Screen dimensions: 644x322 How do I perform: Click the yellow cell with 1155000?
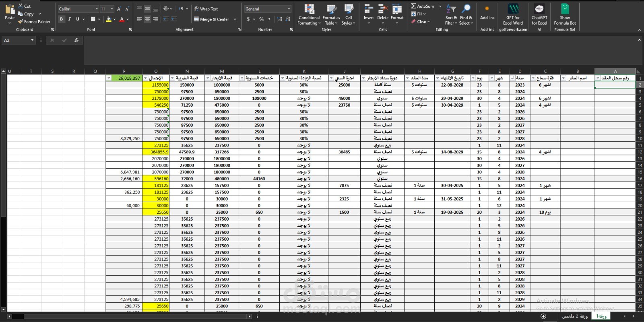pyautogui.click(x=156, y=85)
